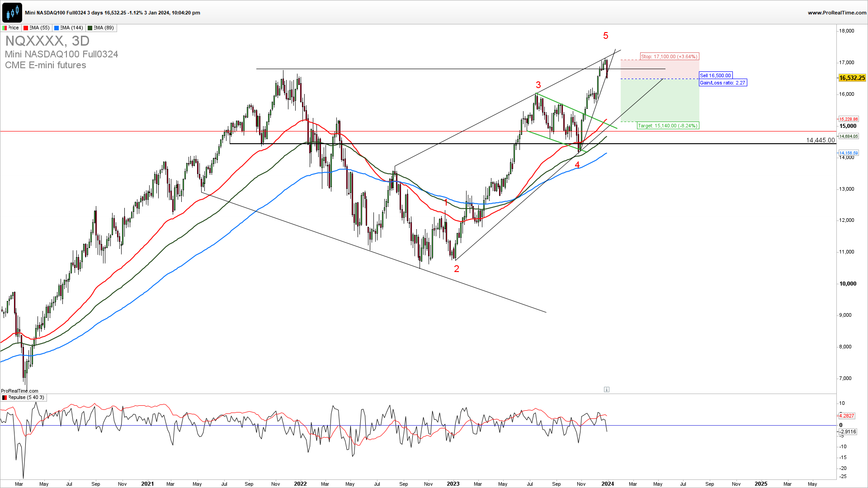Click the green Target profit zone rectangle
The height and width of the screenshot is (488, 868).
(660, 100)
